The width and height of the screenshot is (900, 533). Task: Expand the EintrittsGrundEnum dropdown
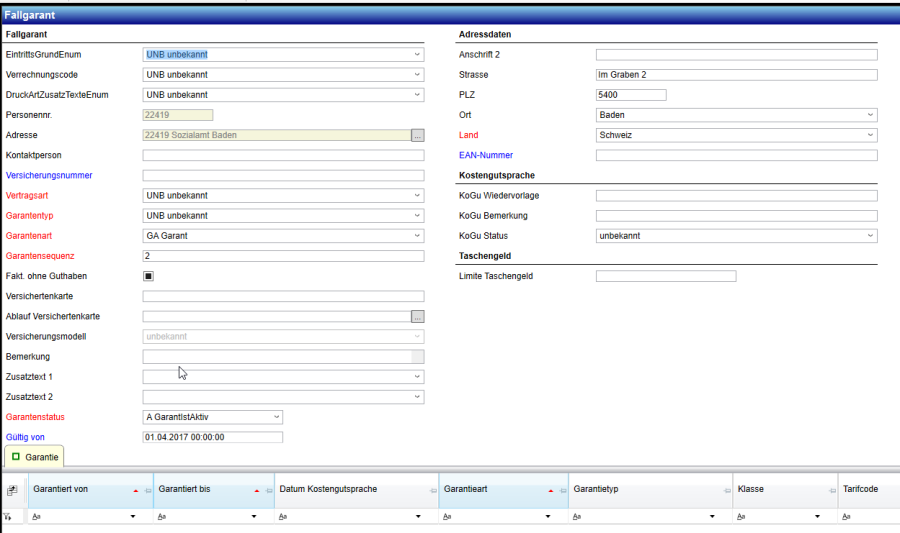click(x=417, y=54)
